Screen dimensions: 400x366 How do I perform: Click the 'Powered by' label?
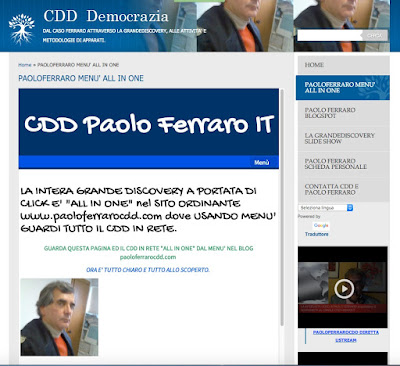point(309,216)
